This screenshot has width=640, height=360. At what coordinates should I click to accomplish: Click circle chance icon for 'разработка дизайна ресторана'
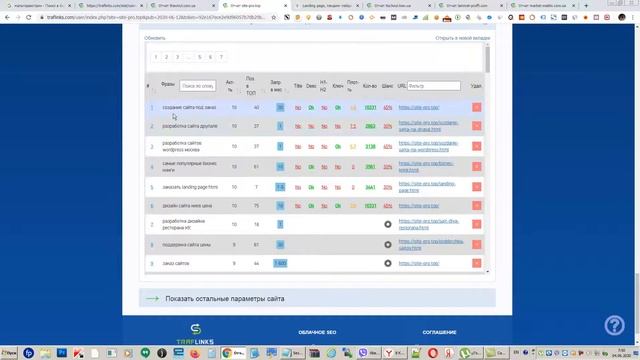coord(388,224)
